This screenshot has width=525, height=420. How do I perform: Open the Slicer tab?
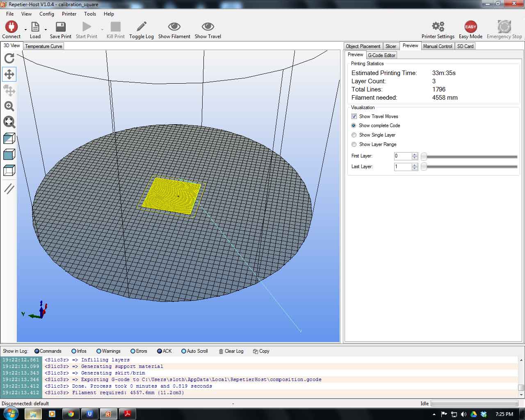pos(391,46)
